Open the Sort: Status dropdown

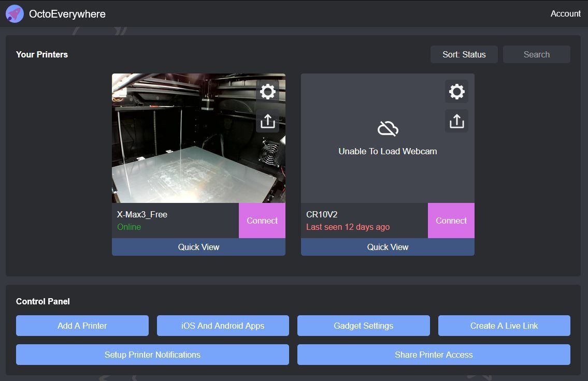[464, 54]
